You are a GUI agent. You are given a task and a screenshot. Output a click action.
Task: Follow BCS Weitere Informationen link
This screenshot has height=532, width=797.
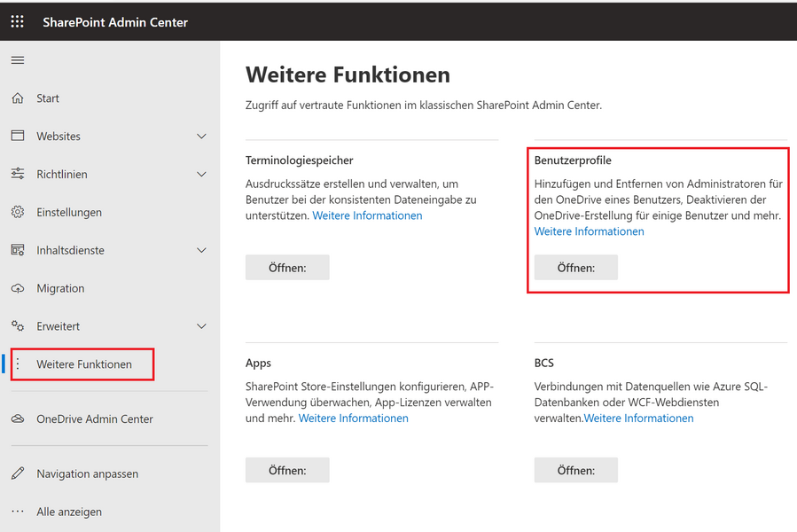[x=638, y=419]
